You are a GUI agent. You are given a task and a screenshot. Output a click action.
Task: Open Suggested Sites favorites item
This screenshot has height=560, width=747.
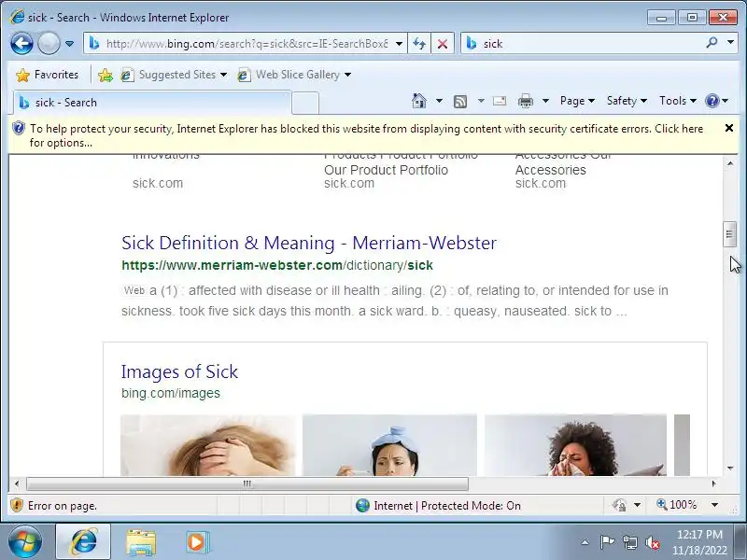pos(174,75)
